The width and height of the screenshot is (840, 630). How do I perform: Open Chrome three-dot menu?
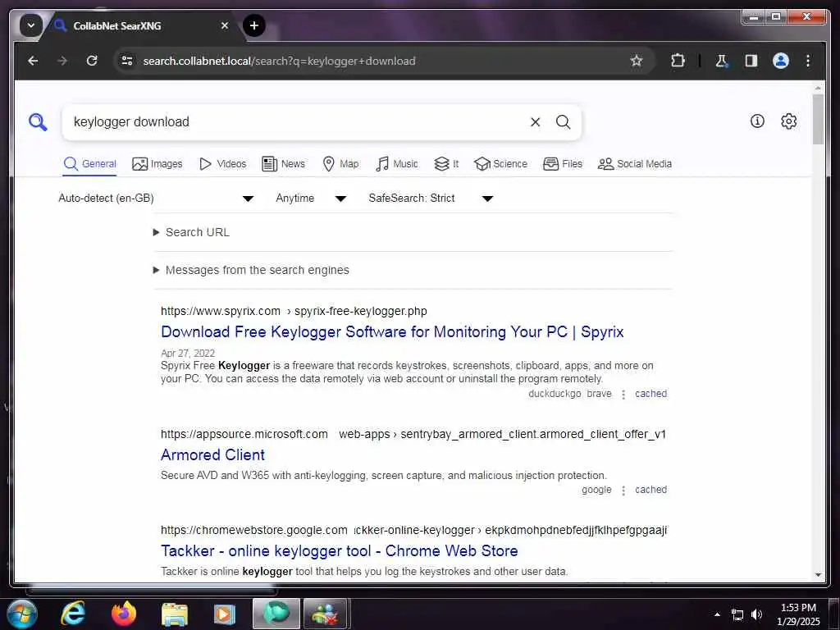coord(808,61)
